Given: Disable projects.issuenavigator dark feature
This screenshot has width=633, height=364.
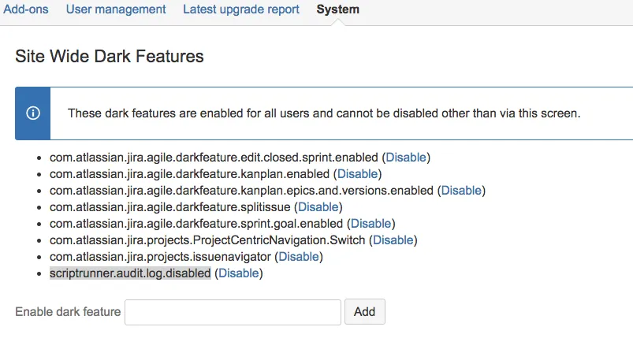Looking at the screenshot, I should (299, 257).
